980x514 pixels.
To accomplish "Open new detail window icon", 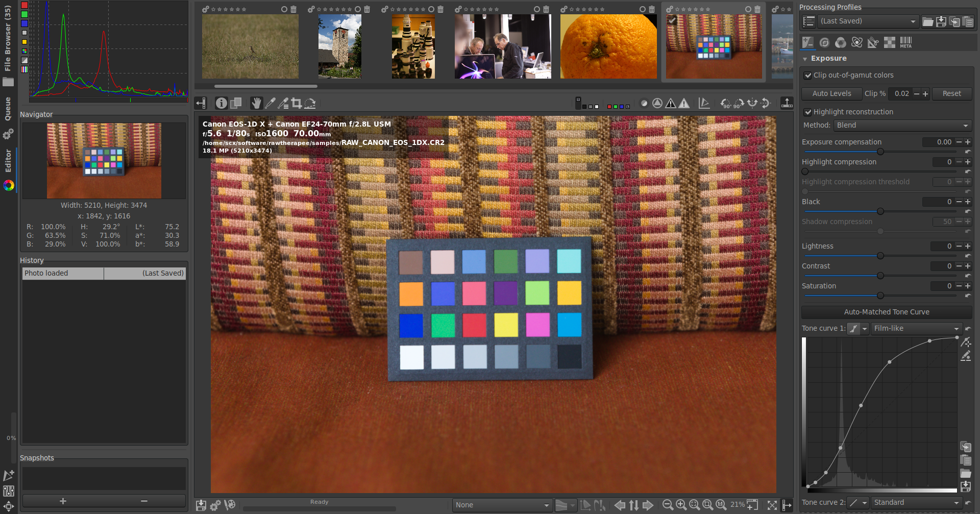I will [x=752, y=505].
